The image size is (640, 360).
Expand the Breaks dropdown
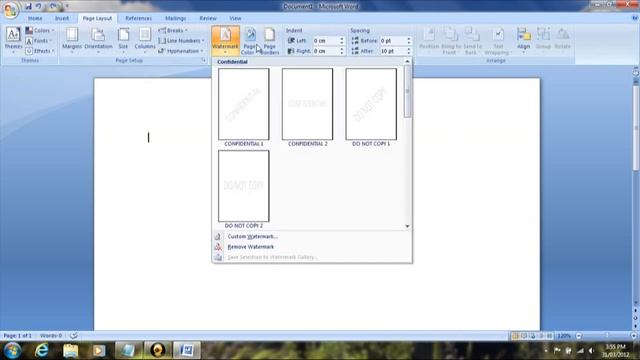point(173,31)
